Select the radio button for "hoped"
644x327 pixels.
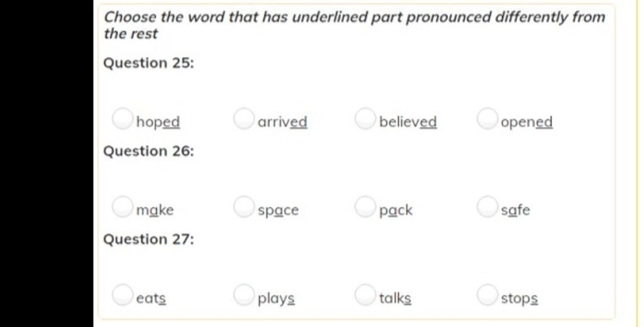pyautogui.click(x=123, y=119)
